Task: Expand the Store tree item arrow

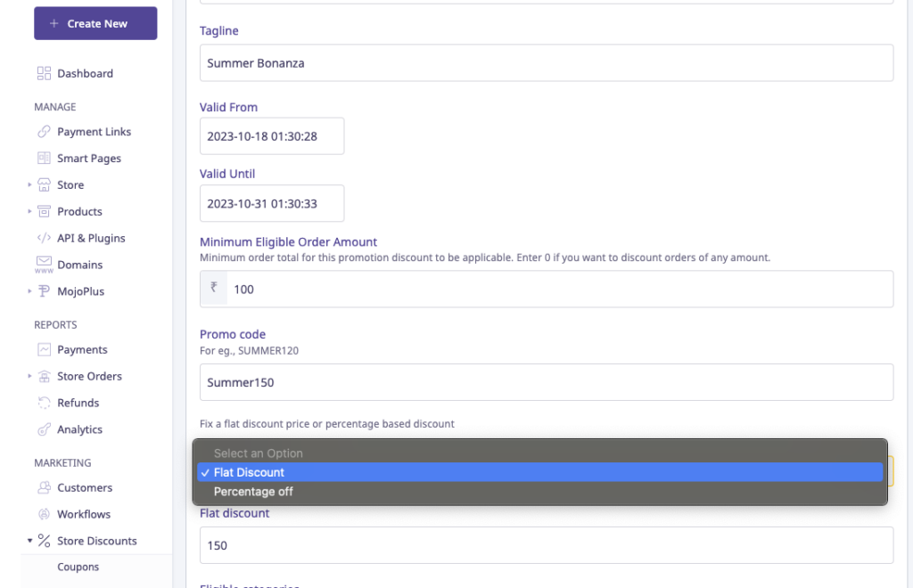Action: [29, 185]
